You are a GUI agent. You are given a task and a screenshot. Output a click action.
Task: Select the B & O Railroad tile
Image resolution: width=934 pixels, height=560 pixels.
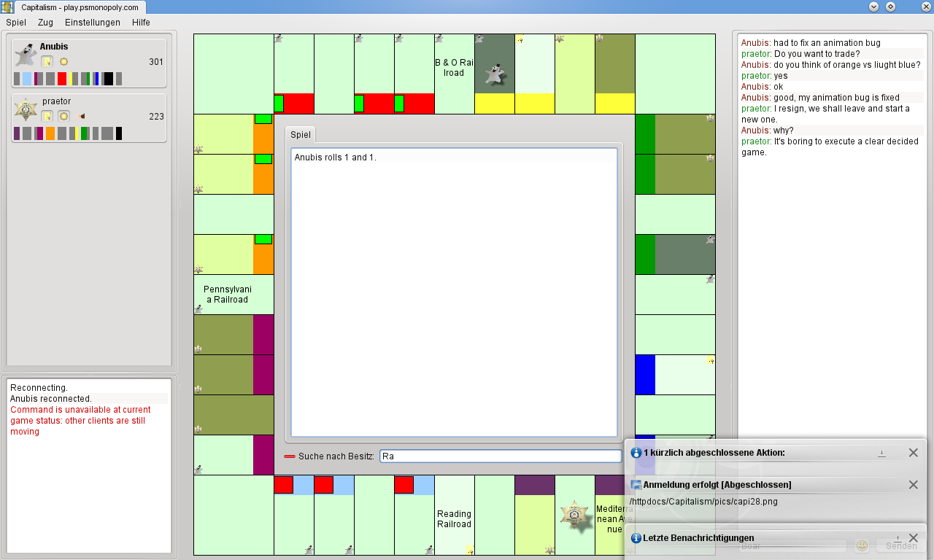pyautogui.click(x=455, y=74)
